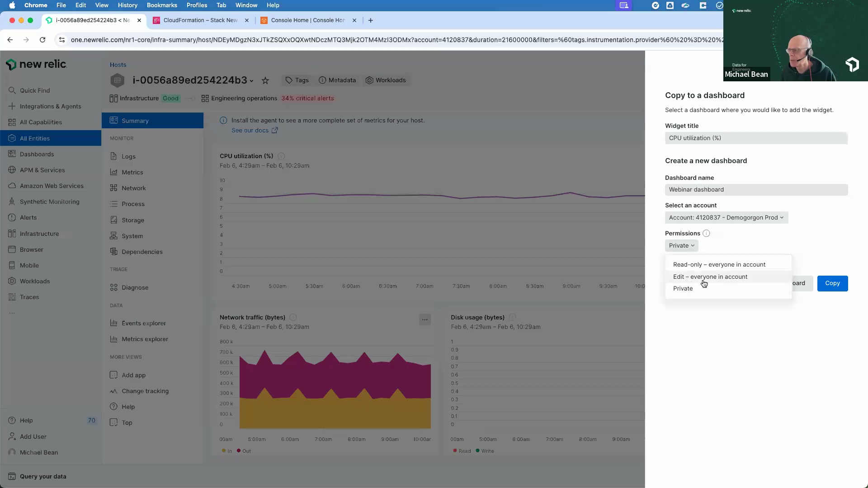868x488 pixels.
Task: Open Mobile monitoring
Action: click(23, 265)
